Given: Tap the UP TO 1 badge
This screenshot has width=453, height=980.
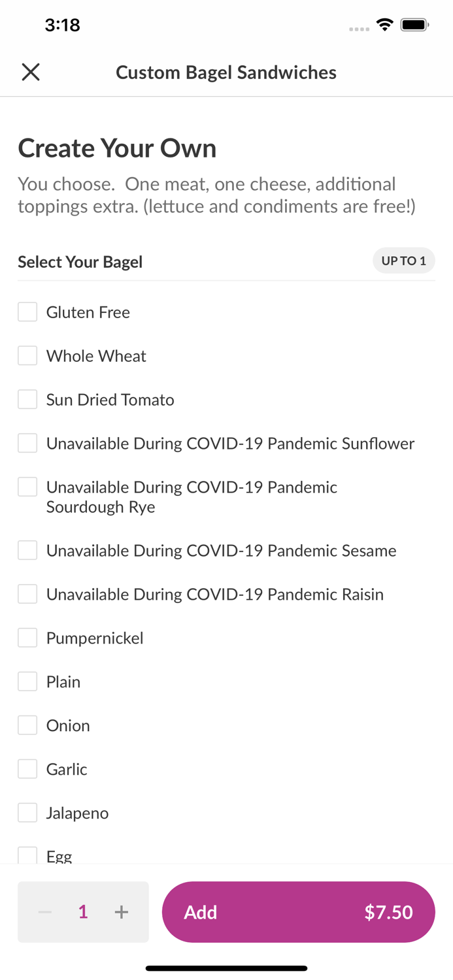Looking at the screenshot, I should 403,261.
